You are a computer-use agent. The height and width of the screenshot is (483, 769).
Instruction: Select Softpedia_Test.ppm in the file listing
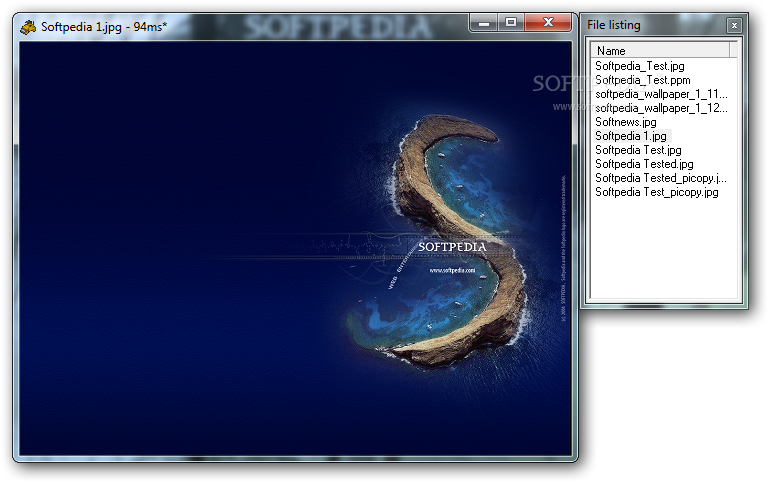pyautogui.click(x=642, y=80)
